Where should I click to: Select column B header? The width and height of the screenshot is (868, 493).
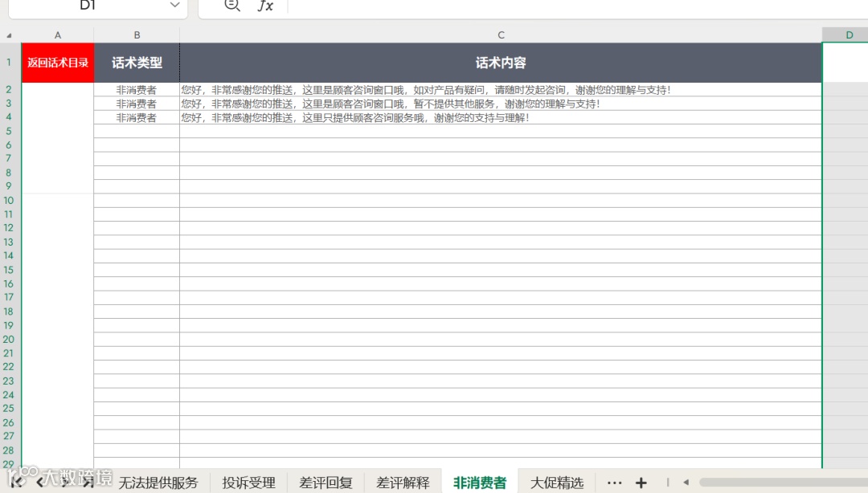tap(137, 35)
